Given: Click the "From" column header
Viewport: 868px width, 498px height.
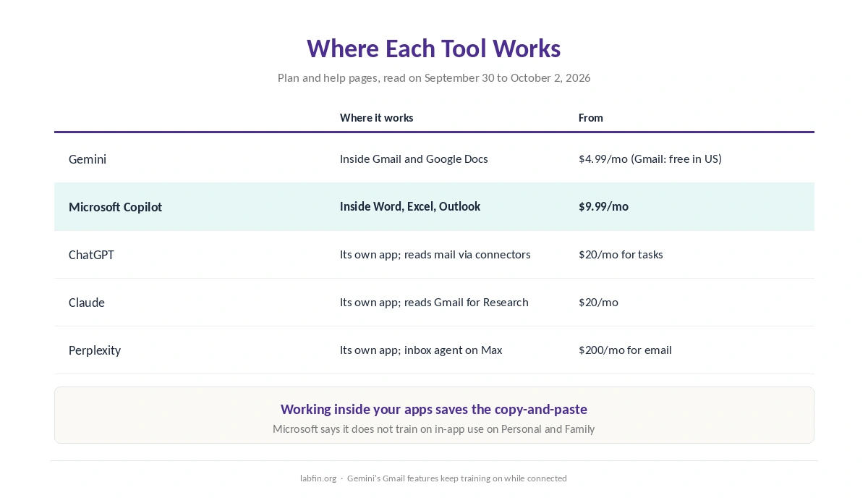Looking at the screenshot, I should (x=591, y=117).
